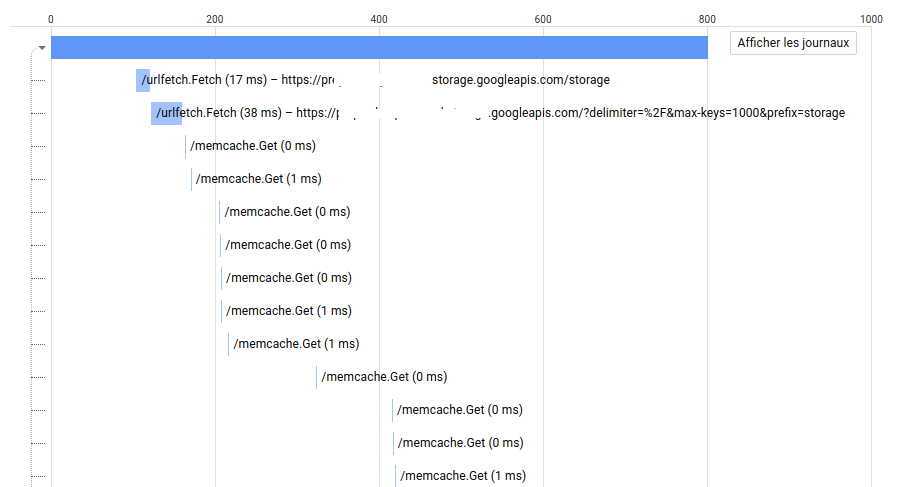Click the Afficher les journaux button

click(793, 43)
